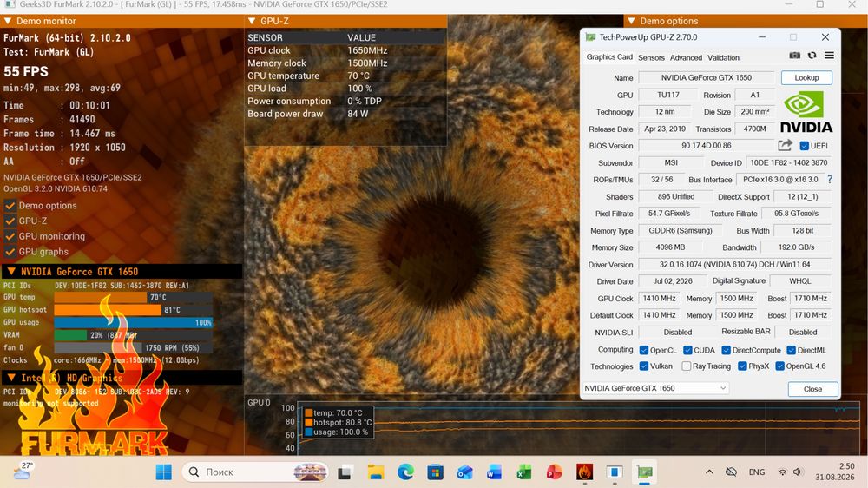The height and width of the screenshot is (488, 868).
Task: Toggle the CUDA checkbox
Action: pyautogui.click(x=687, y=350)
